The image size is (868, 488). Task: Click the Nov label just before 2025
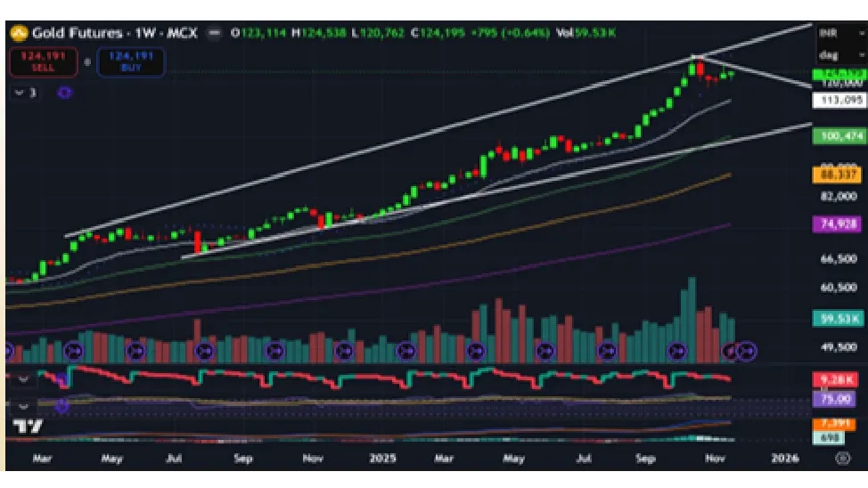pos(313,458)
